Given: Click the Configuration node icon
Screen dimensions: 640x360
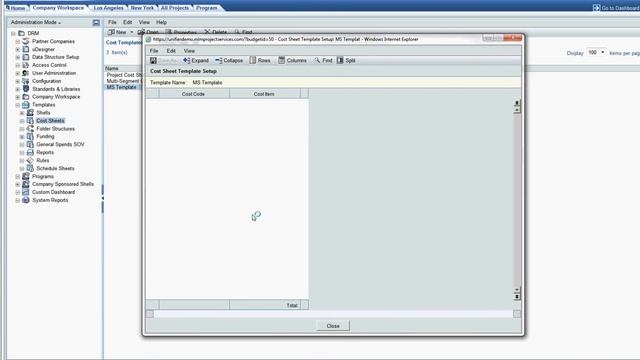Looking at the screenshot, I should [26, 81].
